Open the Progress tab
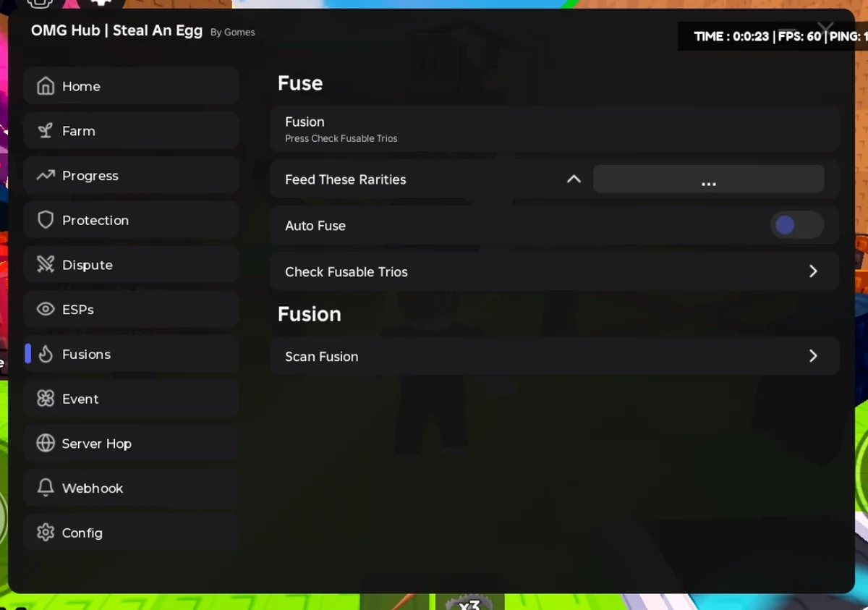The image size is (868, 610). (x=131, y=176)
